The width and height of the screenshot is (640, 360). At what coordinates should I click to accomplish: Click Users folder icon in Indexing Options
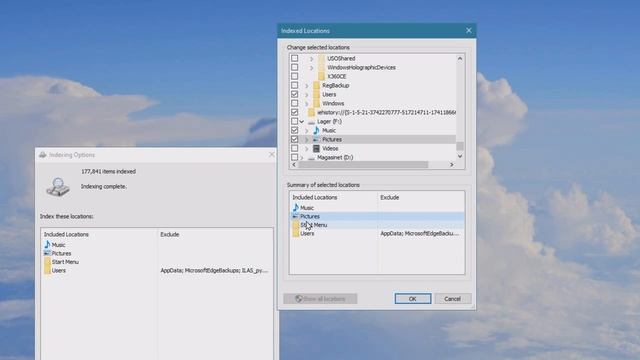47,271
